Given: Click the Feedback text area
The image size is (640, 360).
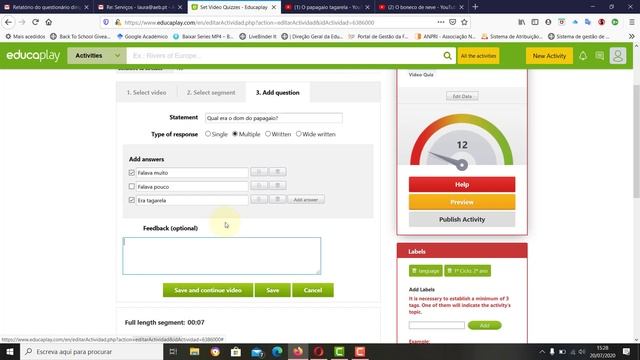Looking at the screenshot, I should click(222, 256).
